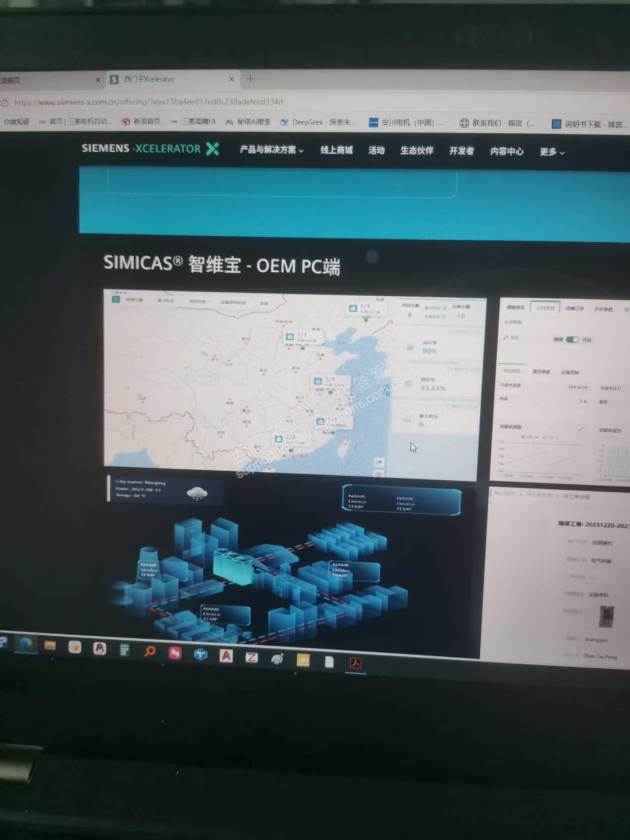630x840 pixels.
Task: Open the 生态伙伴 navigation item
Action: 417,151
